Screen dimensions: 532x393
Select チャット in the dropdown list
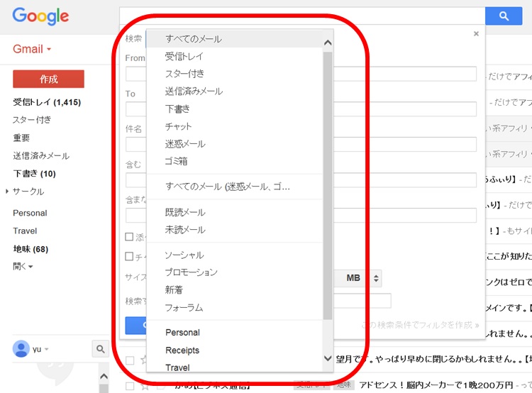click(x=235, y=126)
